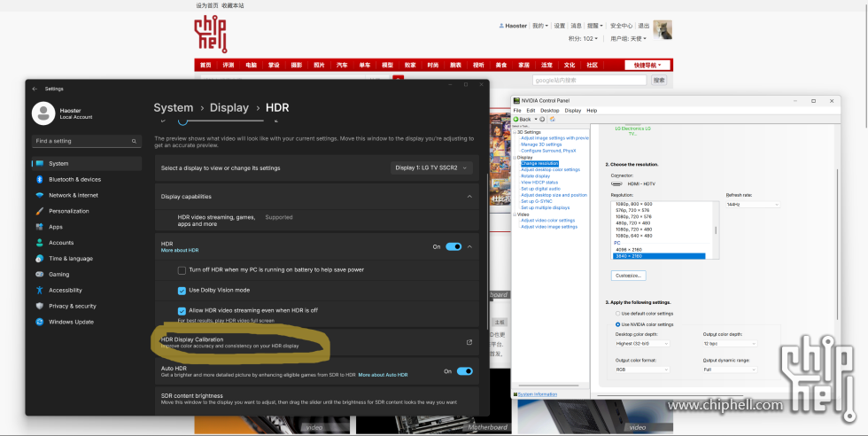Click 评测 in the Chiphell nav bar
Screen dimensions: 868x436
(229, 66)
